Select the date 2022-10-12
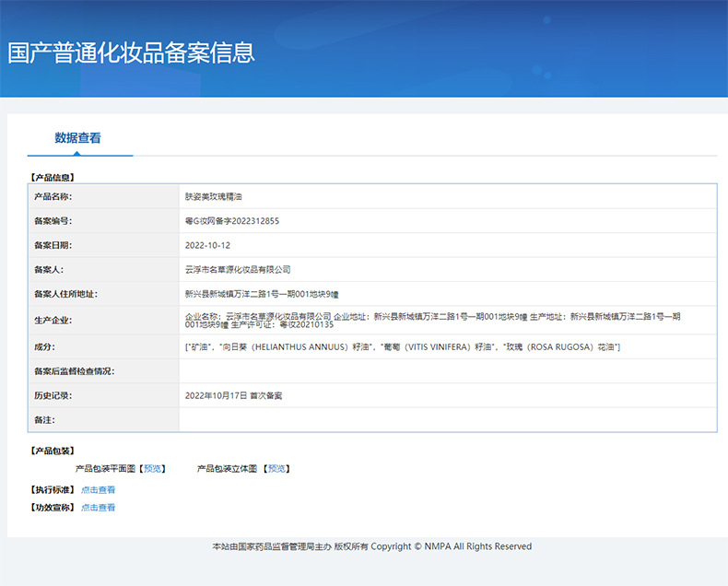728x586 pixels. pos(207,245)
